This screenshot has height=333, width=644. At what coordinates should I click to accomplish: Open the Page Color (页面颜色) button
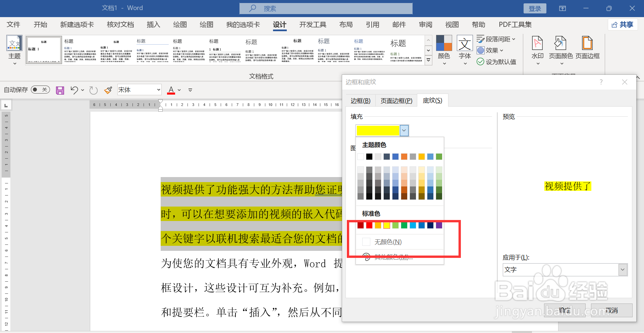pos(561,50)
